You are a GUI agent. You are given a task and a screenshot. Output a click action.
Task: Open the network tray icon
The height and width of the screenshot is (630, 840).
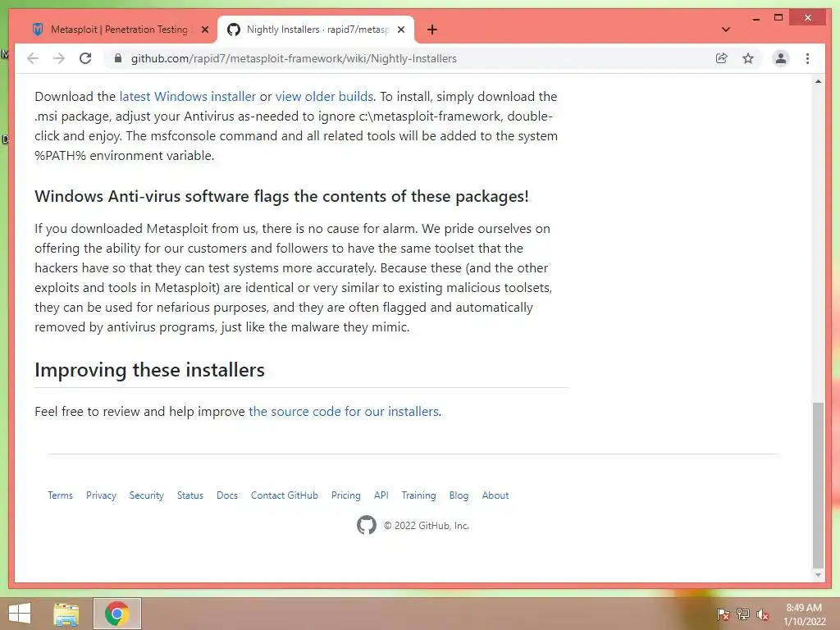(x=743, y=614)
